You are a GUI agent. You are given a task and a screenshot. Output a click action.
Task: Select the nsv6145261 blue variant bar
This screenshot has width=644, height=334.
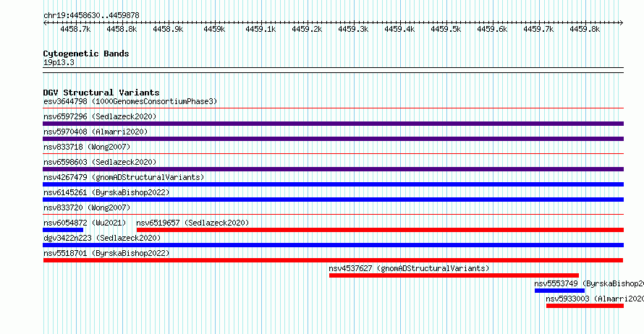pyautogui.click(x=333, y=200)
